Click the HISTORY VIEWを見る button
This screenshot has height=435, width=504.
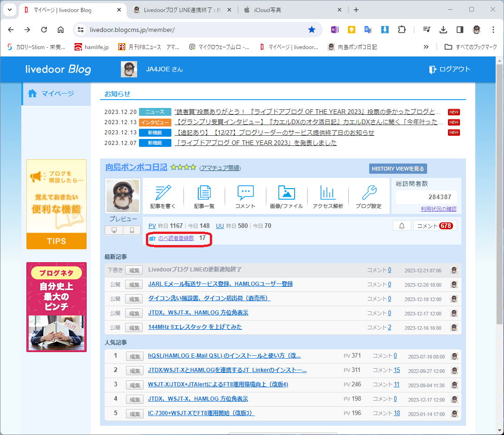point(398,169)
